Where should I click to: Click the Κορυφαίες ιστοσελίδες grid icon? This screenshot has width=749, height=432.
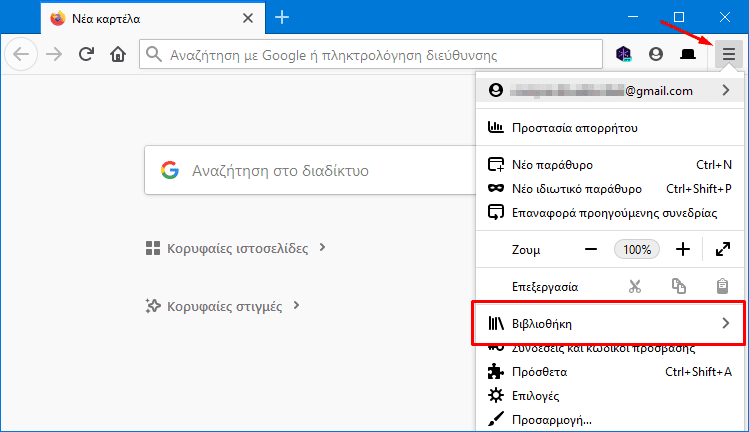153,248
